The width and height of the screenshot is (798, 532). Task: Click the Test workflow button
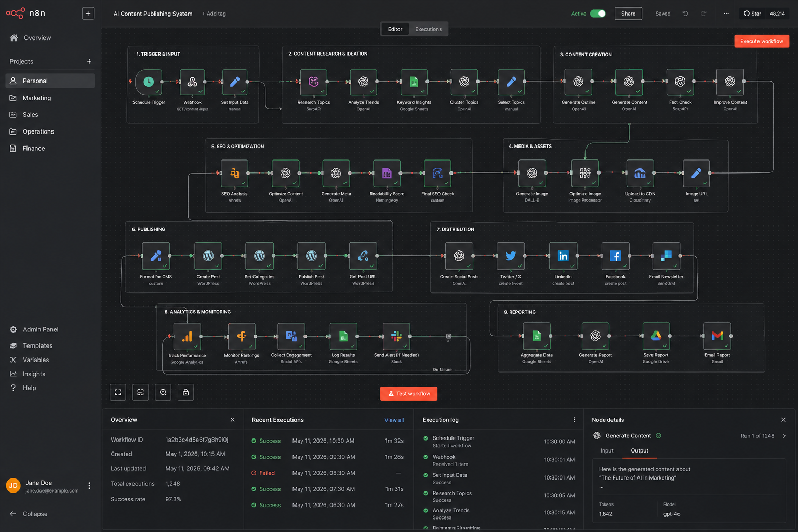coord(409,394)
